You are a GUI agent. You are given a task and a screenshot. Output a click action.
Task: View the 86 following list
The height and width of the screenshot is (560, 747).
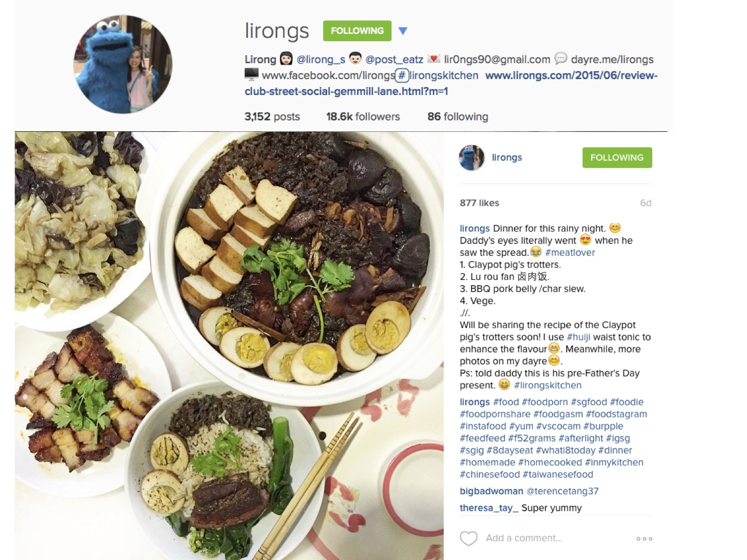(458, 116)
